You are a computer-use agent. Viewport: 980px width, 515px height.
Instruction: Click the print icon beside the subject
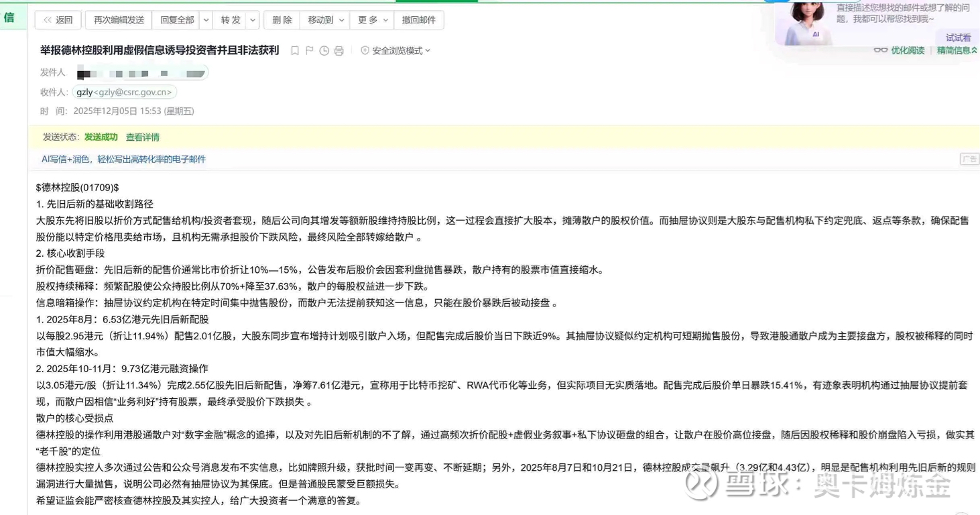[x=339, y=50]
